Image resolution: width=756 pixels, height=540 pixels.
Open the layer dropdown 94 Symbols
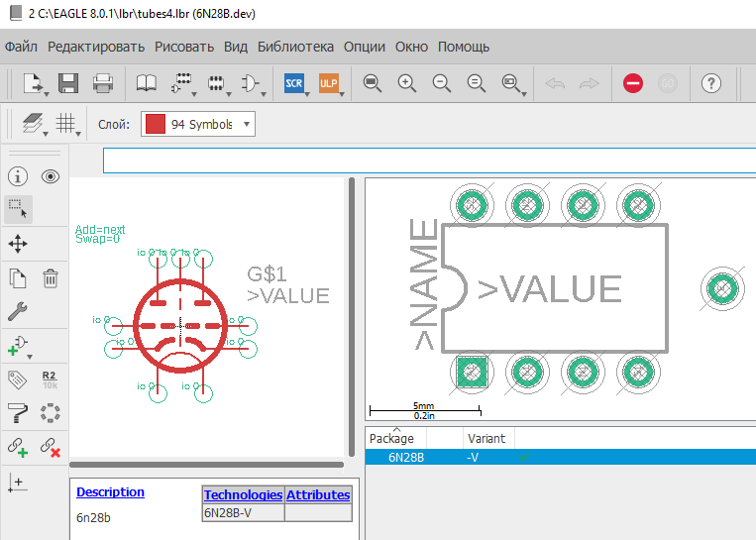pos(198,124)
